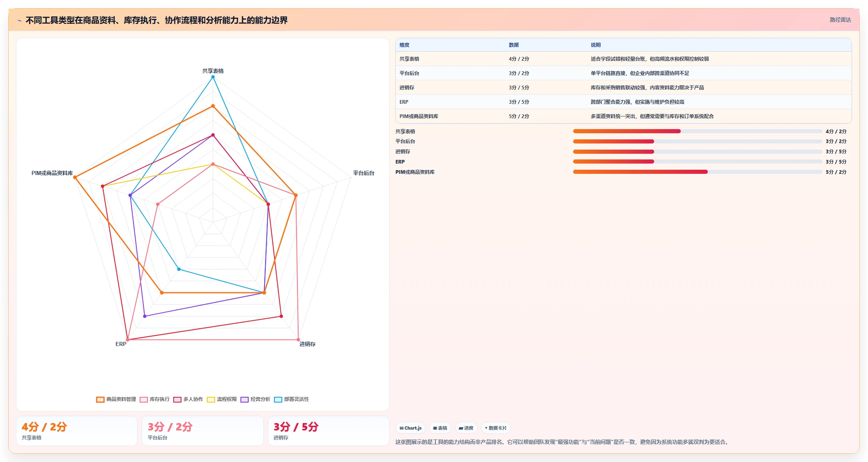Viewport: 868px width, 462px height.
Task: Click the 共享表格 radar axis label
Action: click(213, 71)
